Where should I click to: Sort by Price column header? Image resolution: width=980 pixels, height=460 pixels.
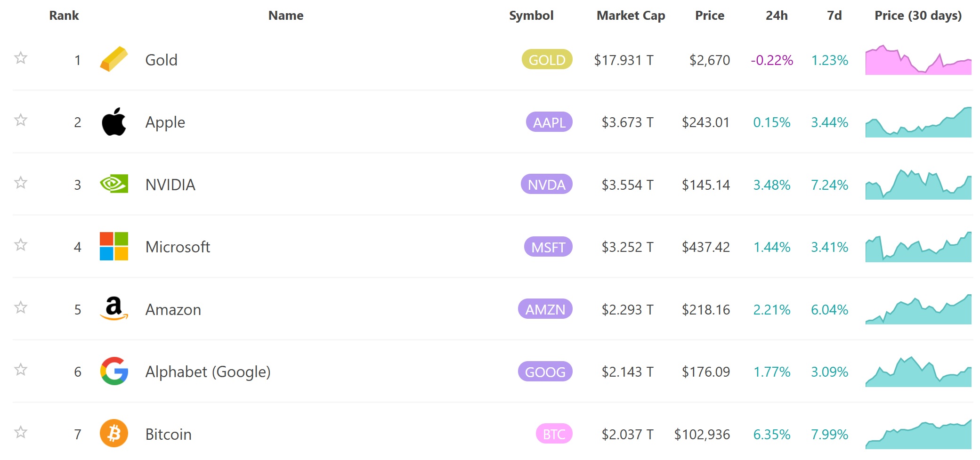click(710, 16)
